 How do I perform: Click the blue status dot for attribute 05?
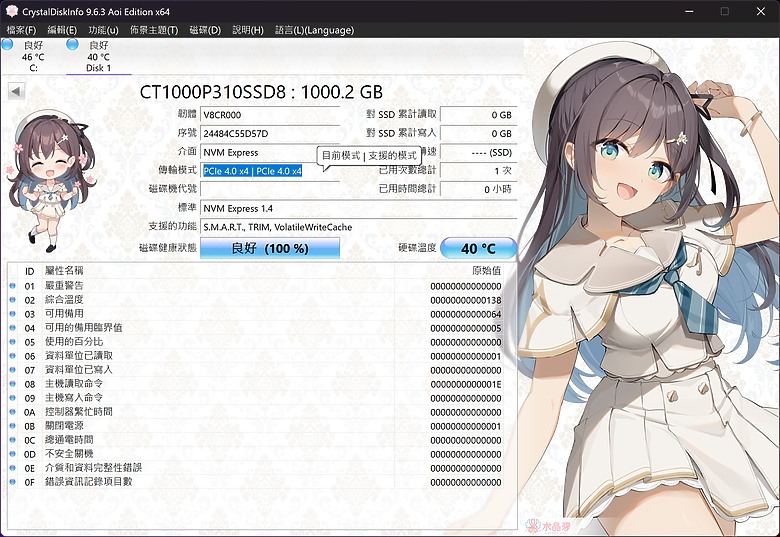pyautogui.click(x=12, y=342)
